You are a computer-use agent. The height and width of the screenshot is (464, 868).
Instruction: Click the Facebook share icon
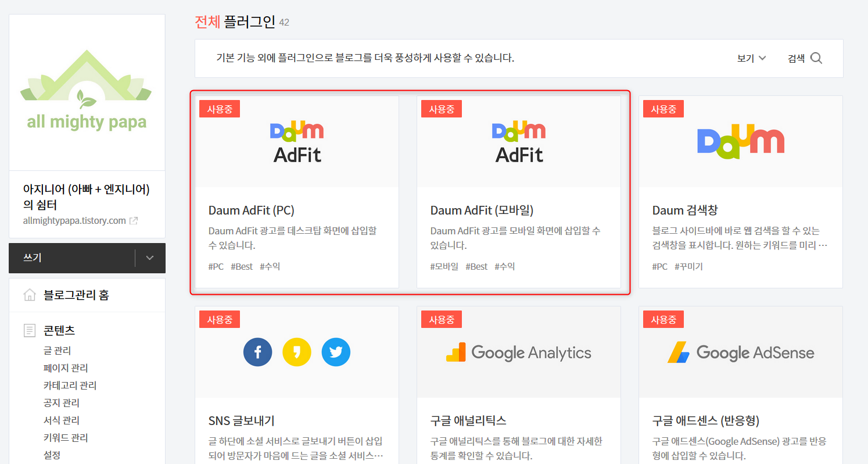(x=258, y=352)
